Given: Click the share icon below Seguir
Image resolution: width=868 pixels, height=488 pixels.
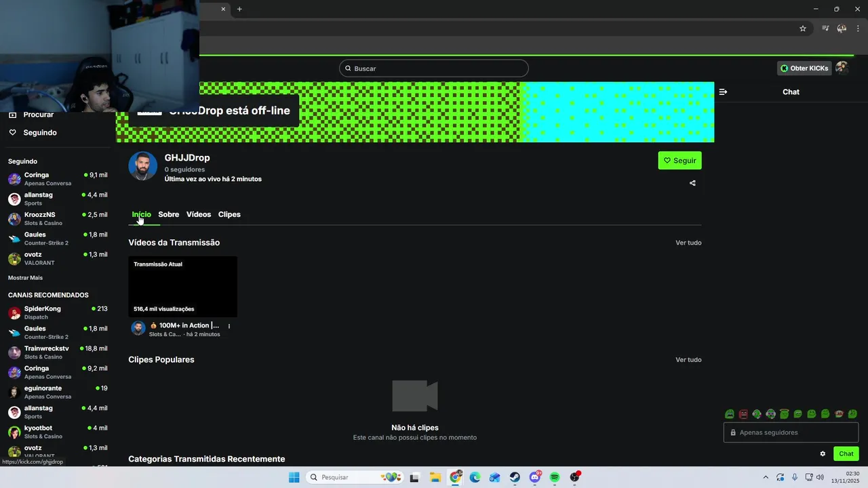Looking at the screenshot, I should 692,183.
